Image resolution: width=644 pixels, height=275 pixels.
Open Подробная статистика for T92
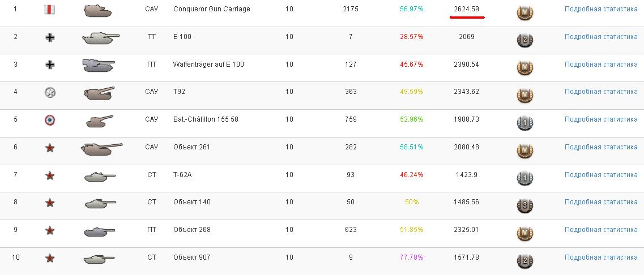click(x=601, y=92)
